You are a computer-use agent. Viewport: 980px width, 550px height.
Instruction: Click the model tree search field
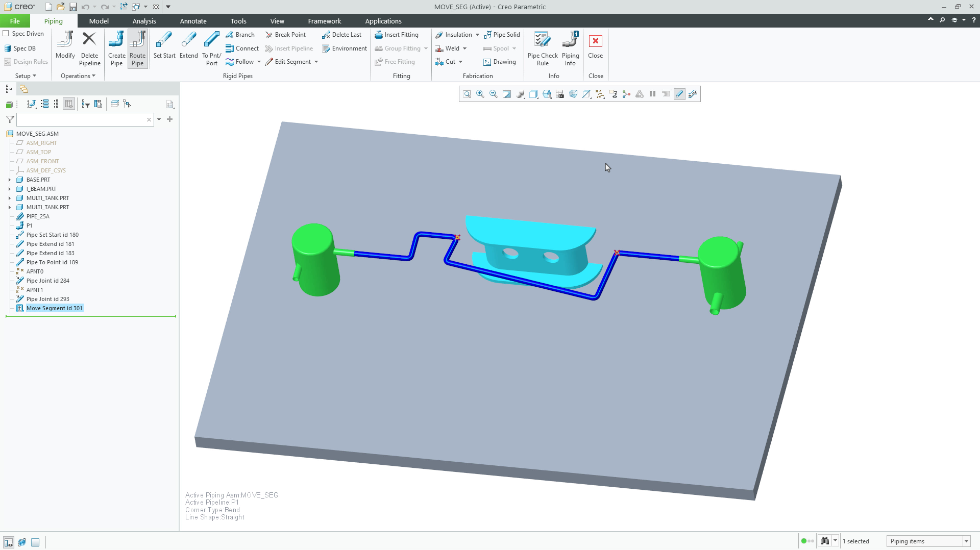(x=84, y=119)
